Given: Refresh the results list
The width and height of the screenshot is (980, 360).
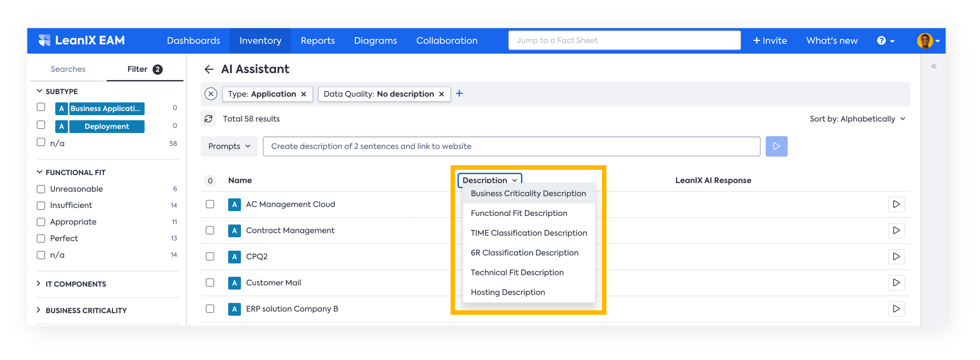Looking at the screenshot, I should coord(208,118).
